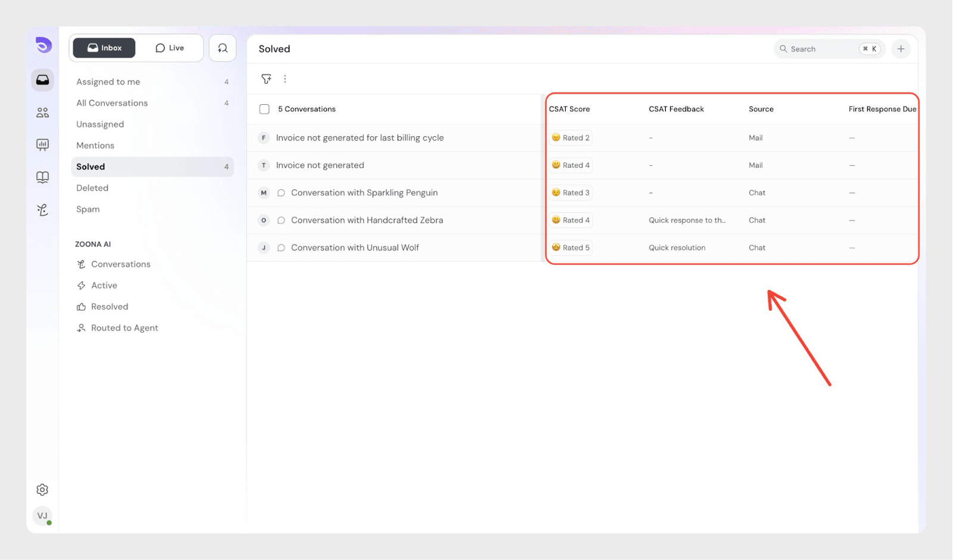This screenshot has height=560, width=953.
Task: Open Conversation with Unusual Wolf
Action: pyautogui.click(x=354, y=248)
